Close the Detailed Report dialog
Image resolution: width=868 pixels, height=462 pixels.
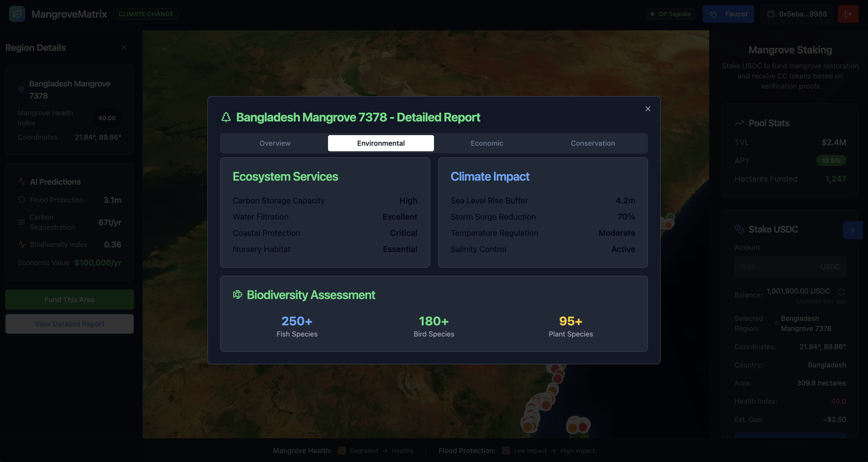click(x=648, y=109)
